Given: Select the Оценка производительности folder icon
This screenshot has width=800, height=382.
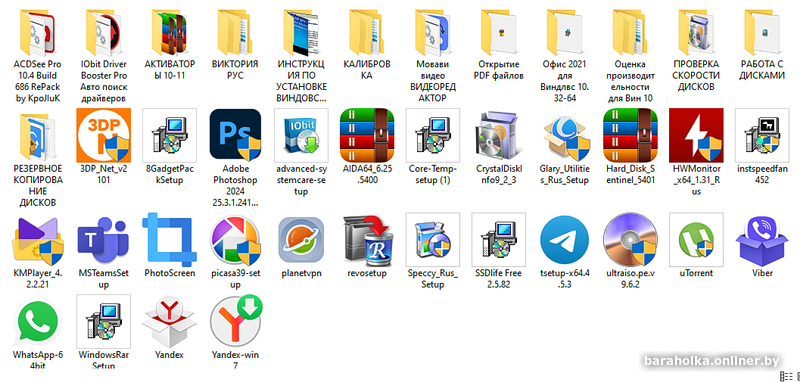Looking at the screenshot, I should [x=630, y=32].
